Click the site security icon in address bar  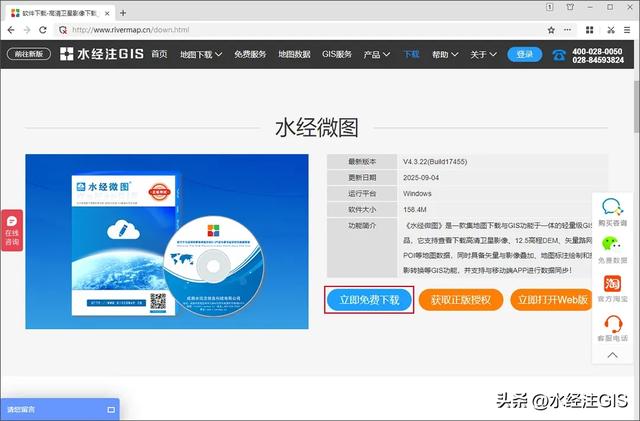(62, 30)
